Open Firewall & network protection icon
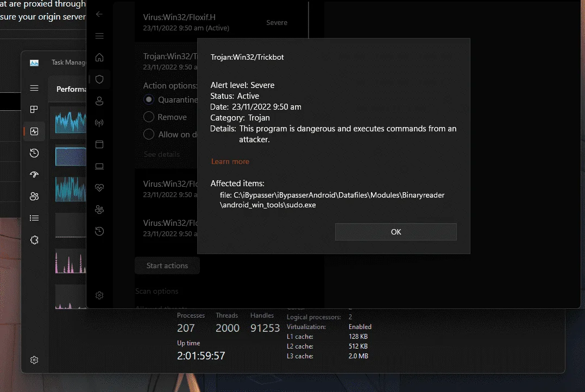 pyautogui.click(x=99, y=123)
